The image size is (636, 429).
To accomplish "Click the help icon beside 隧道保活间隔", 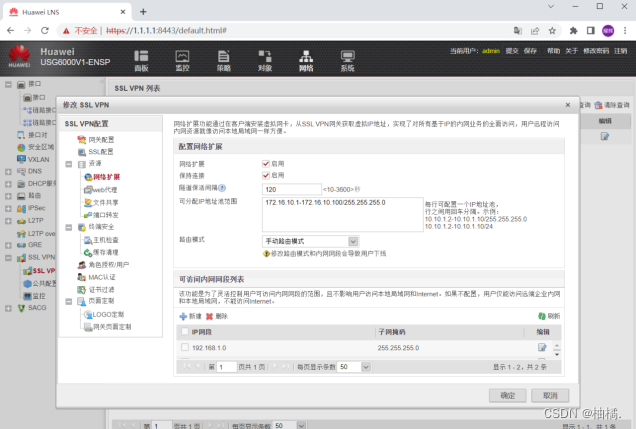I will (222, 188).
